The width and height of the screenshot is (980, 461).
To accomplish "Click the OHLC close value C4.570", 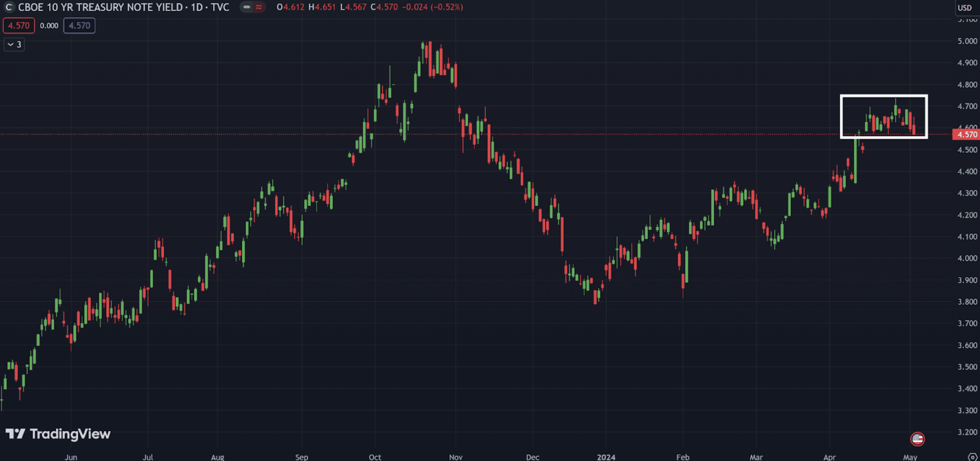I will click(384, 7).
